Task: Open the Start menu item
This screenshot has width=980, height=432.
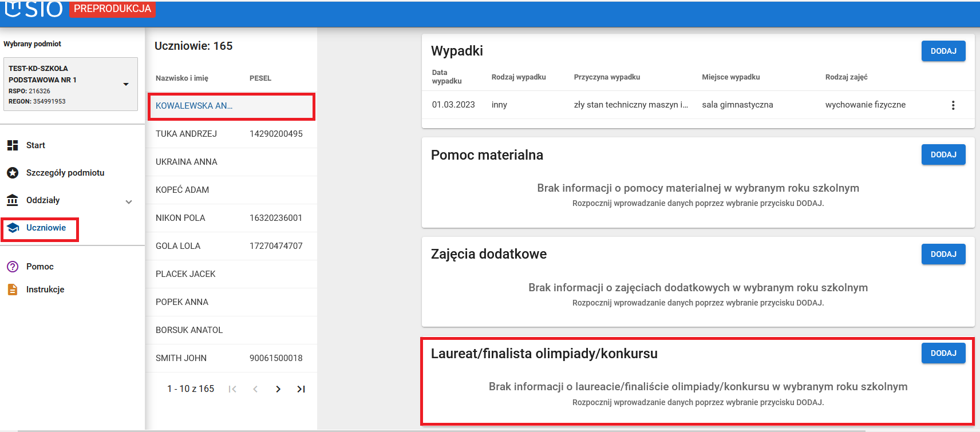Action: tap(35, 145)
